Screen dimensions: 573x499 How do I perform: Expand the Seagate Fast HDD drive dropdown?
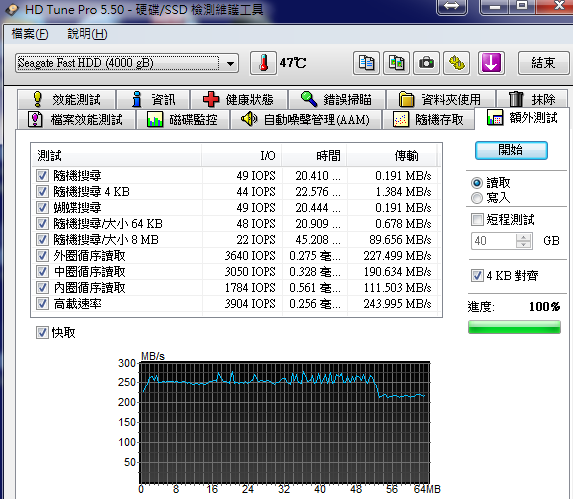coord(230,64)
